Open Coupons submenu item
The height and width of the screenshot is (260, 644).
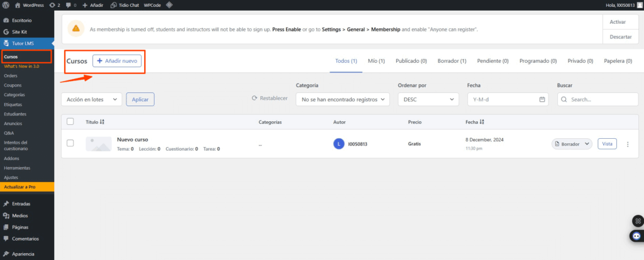13,85
